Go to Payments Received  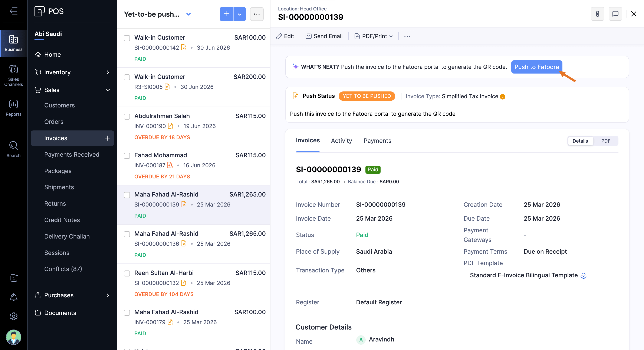click(72, 154)
